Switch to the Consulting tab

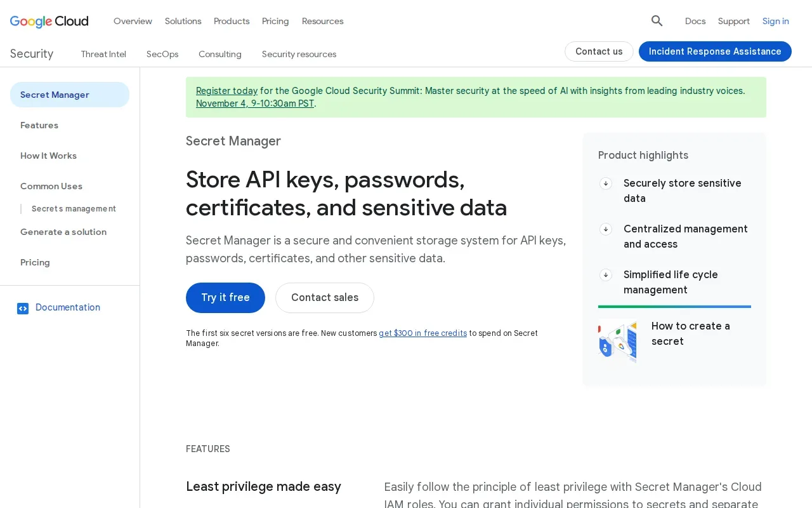[220, 54]
